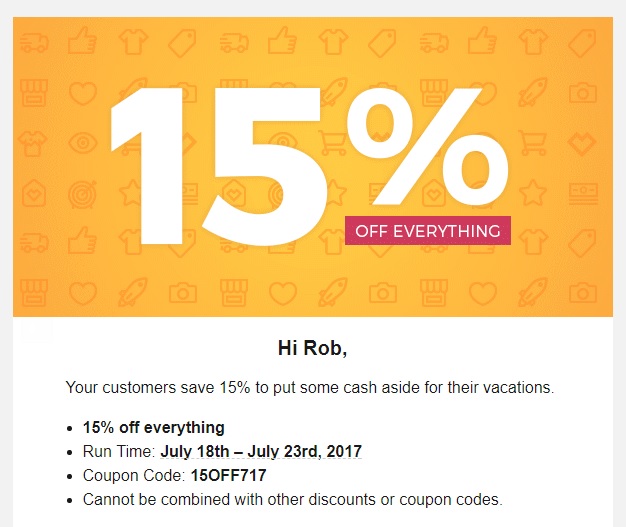Click the OFF EVERYTHING red badge
This screenshot has height=527, width=626.
coord(428,230)
